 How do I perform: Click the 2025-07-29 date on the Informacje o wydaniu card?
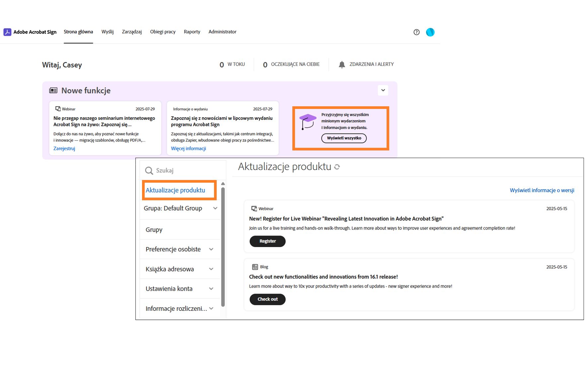[262, 109]
